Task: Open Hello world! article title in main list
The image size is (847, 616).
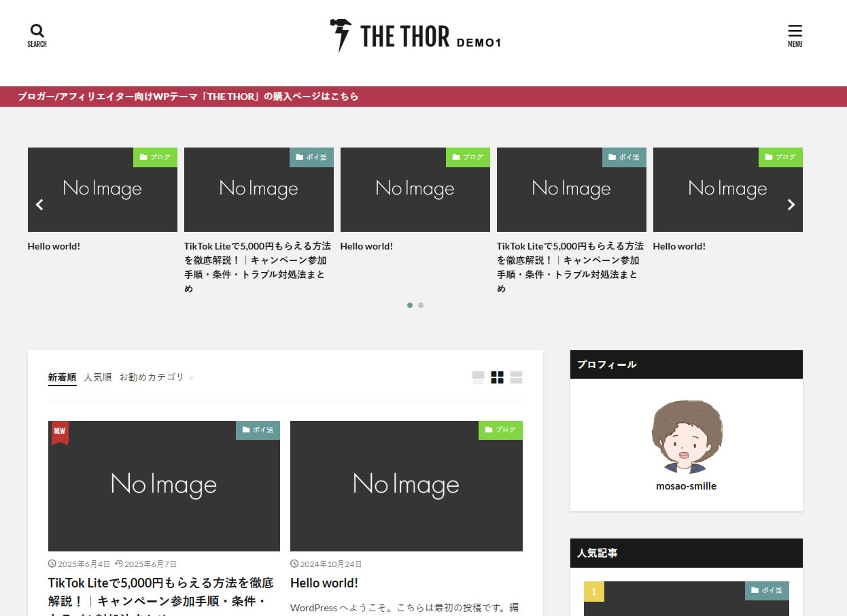Action: pyautogui.click(x=324, y=583)
